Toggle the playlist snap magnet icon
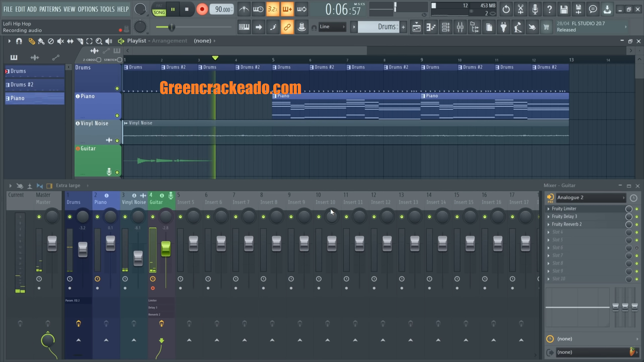This screenshot has height=362, width=644. coord(19,41)
